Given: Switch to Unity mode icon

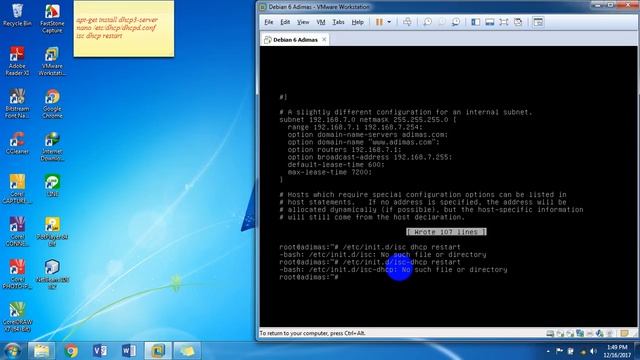Looking at the screenshot, I should 518,22.
